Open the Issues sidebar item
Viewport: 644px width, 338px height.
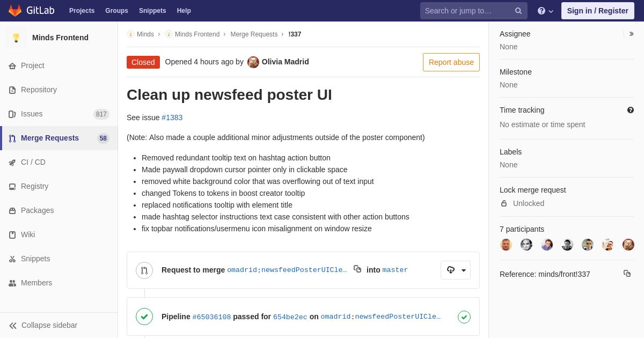point(59,114)
